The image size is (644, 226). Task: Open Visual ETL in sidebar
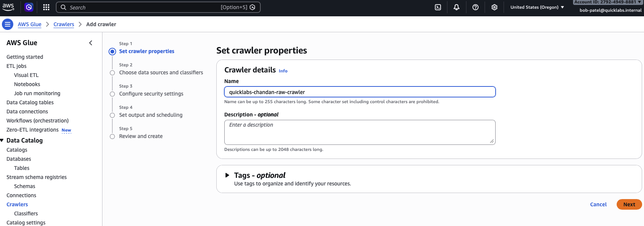point(26,75)
